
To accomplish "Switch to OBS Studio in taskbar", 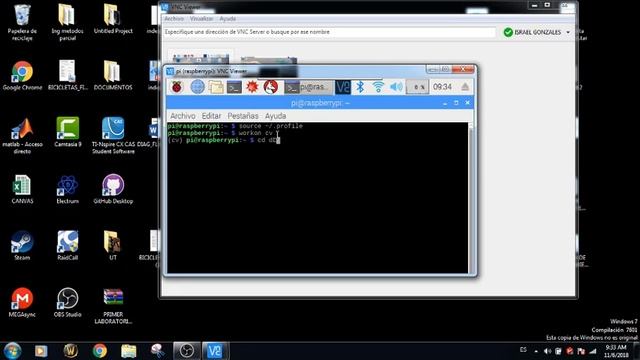I will tap(187, 351).
